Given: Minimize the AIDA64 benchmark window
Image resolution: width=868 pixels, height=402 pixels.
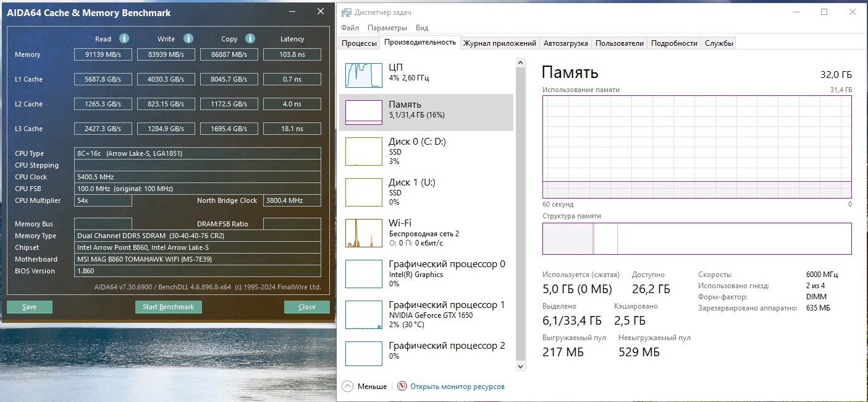Looking at the screenshot, I should (x=292, y=12).
